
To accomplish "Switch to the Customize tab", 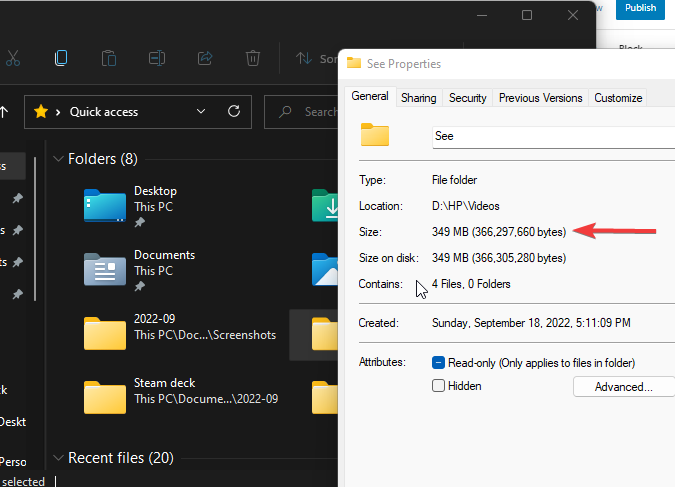I will 618,98.
